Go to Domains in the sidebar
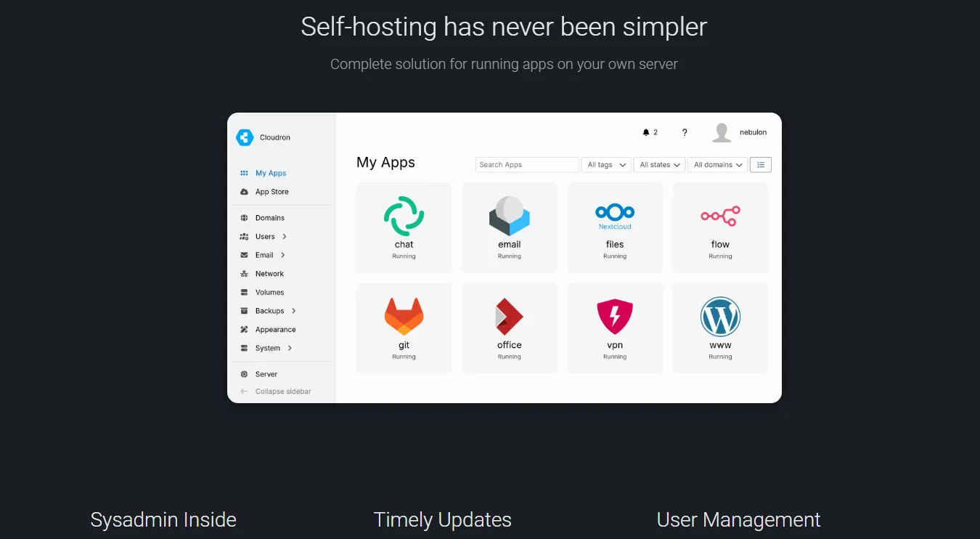 click(x=269, y=218)
